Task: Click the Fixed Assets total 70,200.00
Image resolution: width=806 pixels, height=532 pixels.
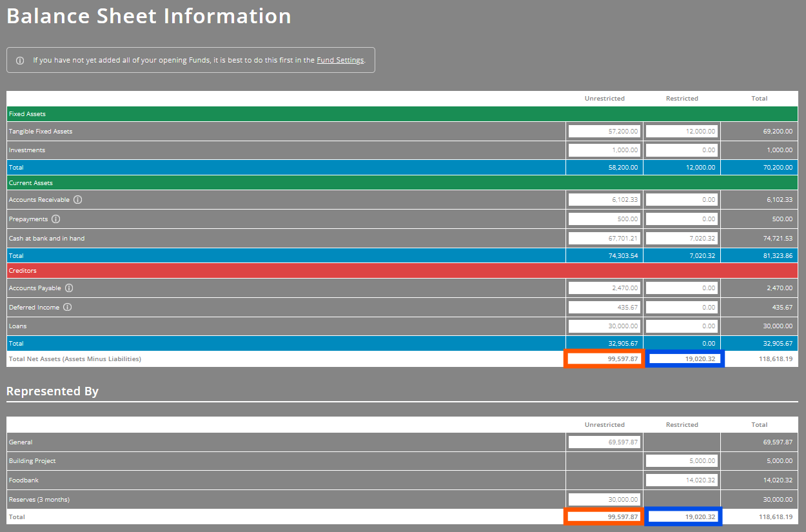Action: (778, 168)
